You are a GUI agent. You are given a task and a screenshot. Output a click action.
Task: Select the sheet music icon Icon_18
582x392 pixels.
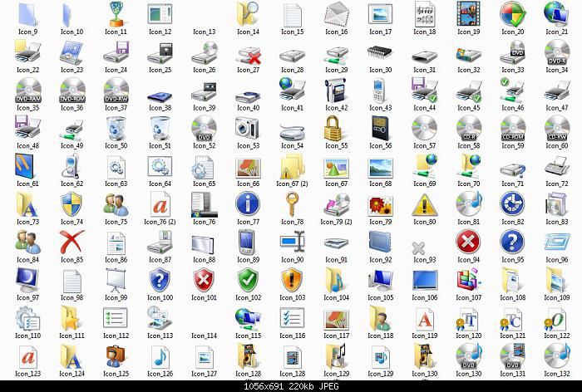[x=425, y=14]
